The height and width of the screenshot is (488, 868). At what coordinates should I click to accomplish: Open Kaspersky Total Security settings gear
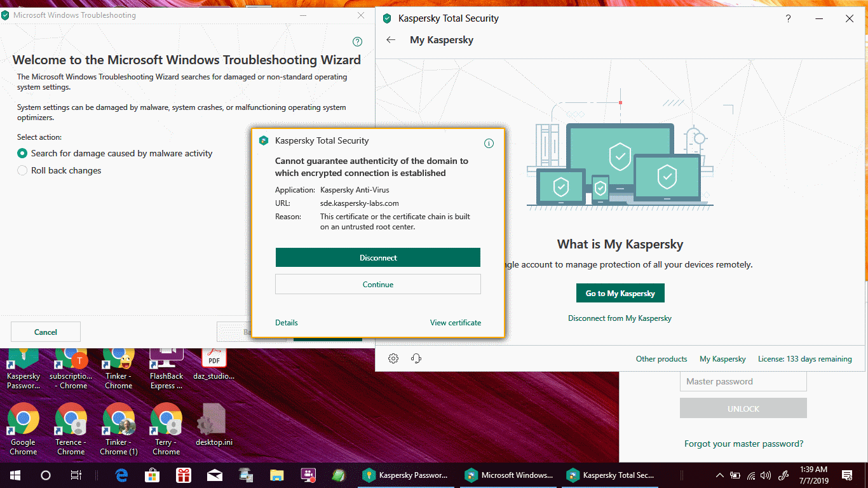pos(393,358)
